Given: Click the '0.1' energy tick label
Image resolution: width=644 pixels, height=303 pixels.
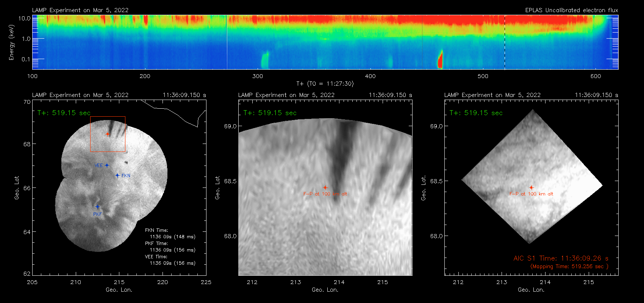Looking at the screenshot, I should click(26, 59).
